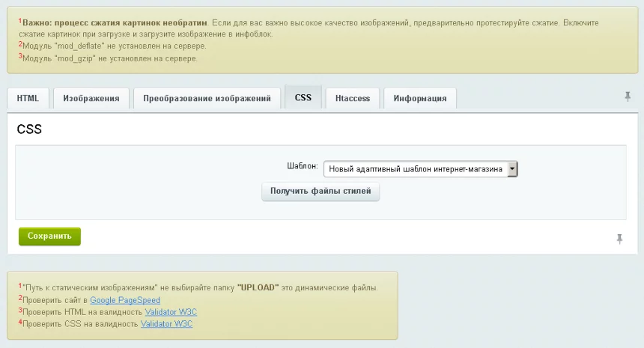Click the Шаблон field label

pyautogui.click(x=303, y=166)
